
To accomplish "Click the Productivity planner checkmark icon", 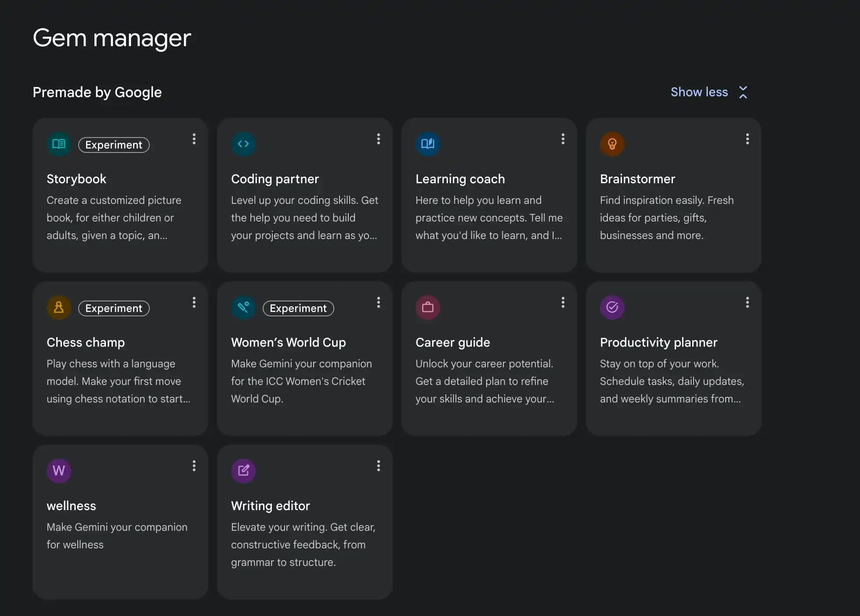I will pyautogui.click(x=612, y=308).
